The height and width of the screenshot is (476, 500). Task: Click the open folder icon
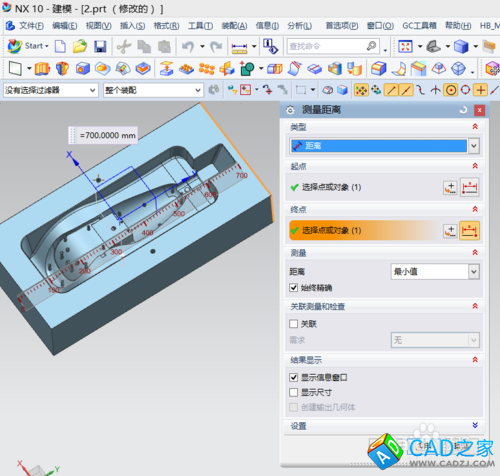80,46
